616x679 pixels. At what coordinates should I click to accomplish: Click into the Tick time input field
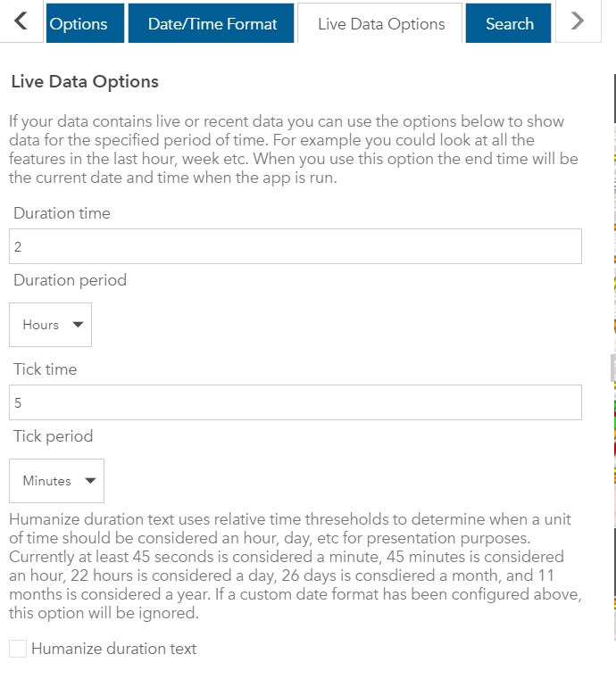click(295, 402)
